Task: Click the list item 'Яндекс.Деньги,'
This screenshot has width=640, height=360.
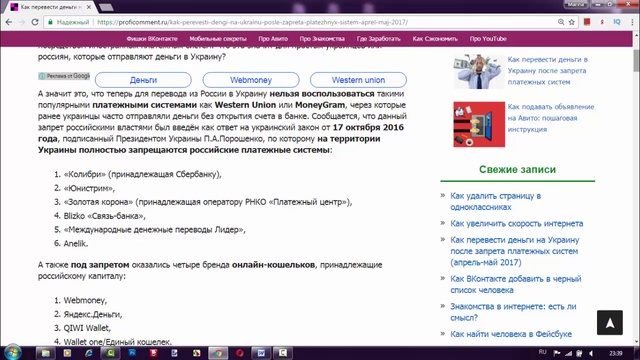Action: [93, 314]
